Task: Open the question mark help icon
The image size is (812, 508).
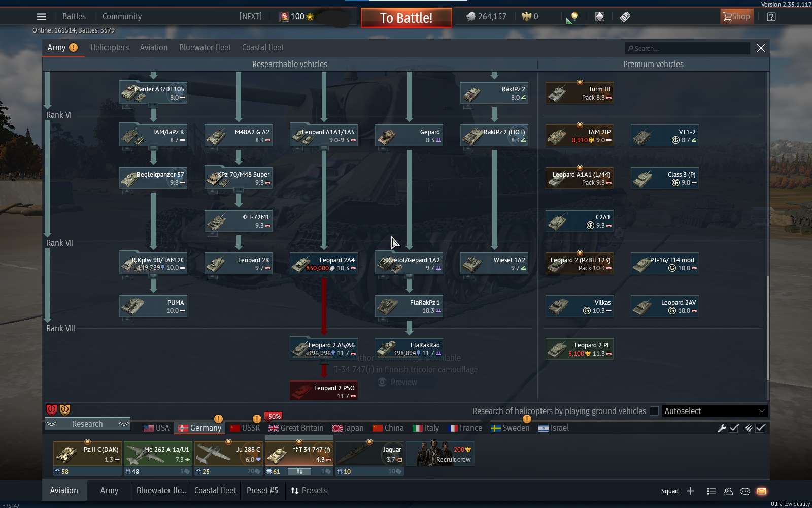Action: (771, 17)
